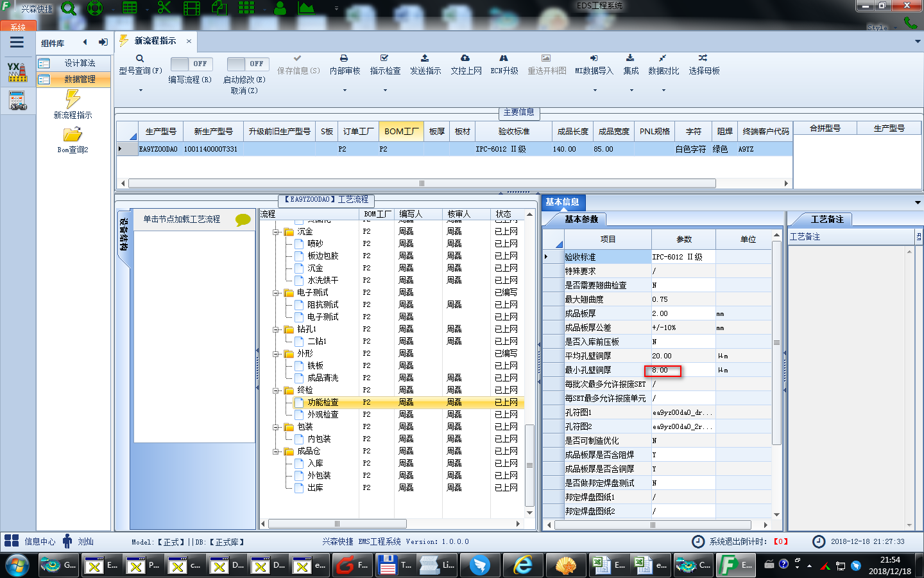Image resolution: width=924 pixels, height=578 pixels.
Task: Collapse the 电子测试 tree folder
Action: pyautogui.click(x=276, y=293)
